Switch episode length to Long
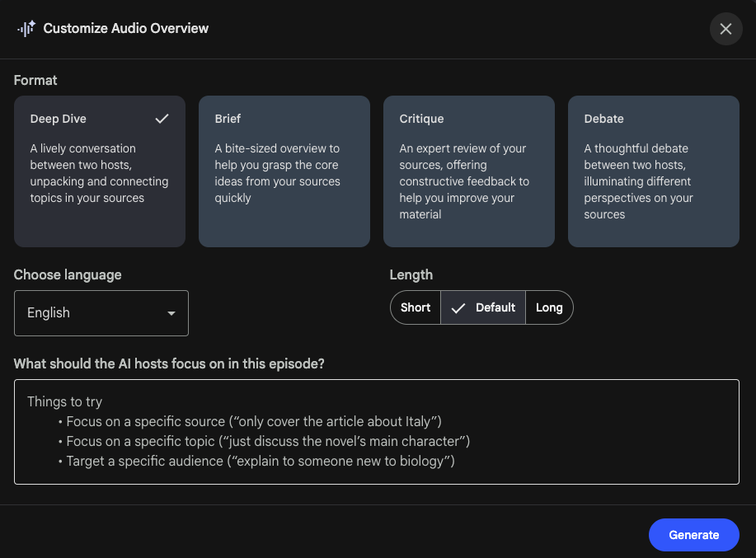 (x=549, y=307)
